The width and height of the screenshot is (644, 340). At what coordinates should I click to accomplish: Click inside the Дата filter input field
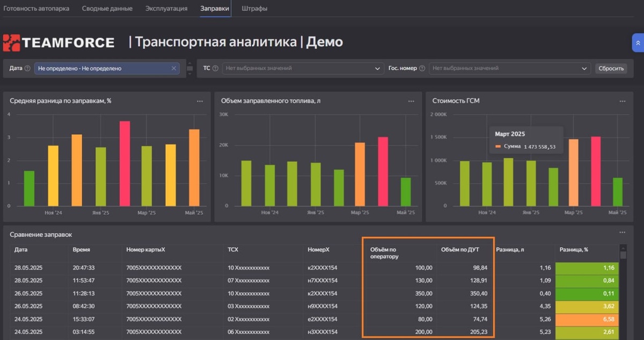click(x=107, y=68)
